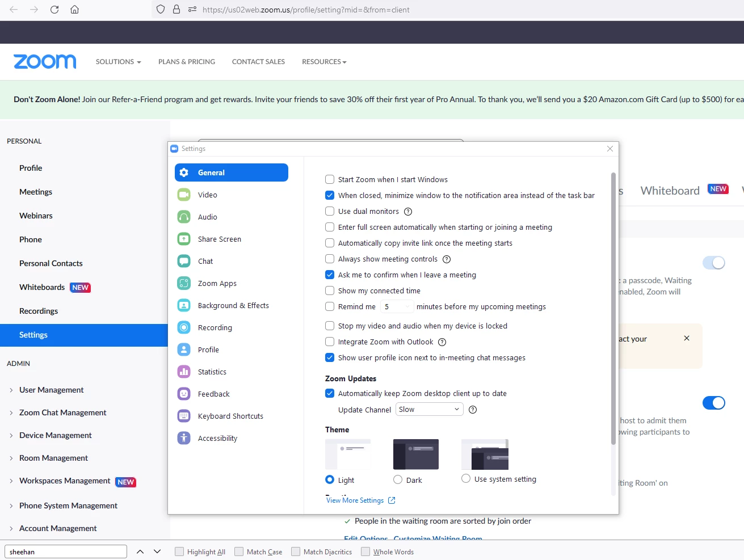
Task: Open CONTACT SALES page
Action: click(x=258, y=61)
